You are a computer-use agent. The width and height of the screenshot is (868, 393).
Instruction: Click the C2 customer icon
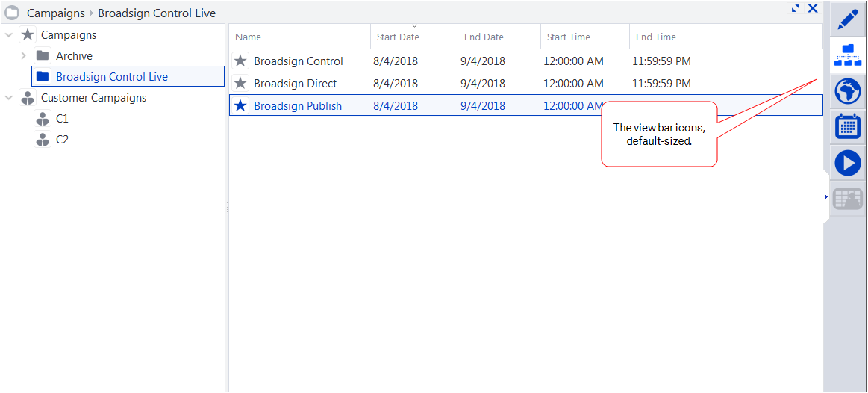pyautogui.click(x=43, y=139)
